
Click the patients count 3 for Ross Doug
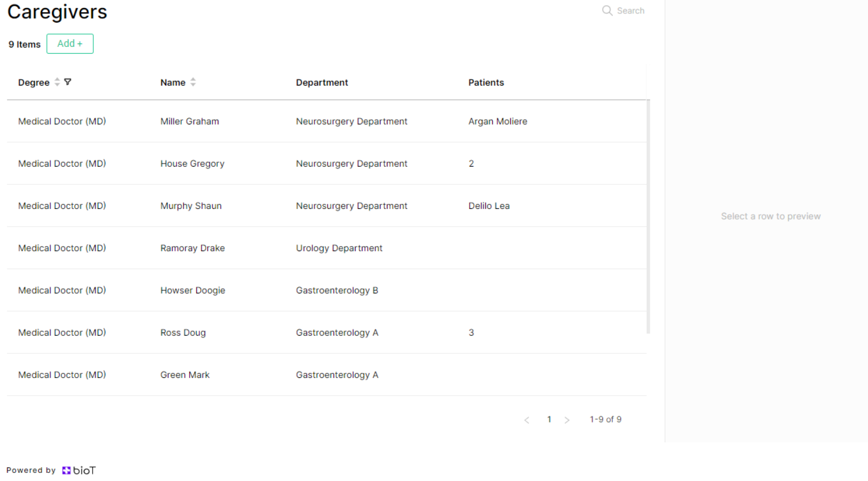471,333
